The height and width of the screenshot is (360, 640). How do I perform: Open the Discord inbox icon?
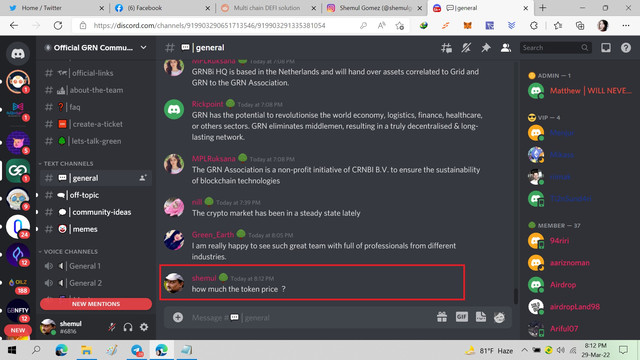606,48
